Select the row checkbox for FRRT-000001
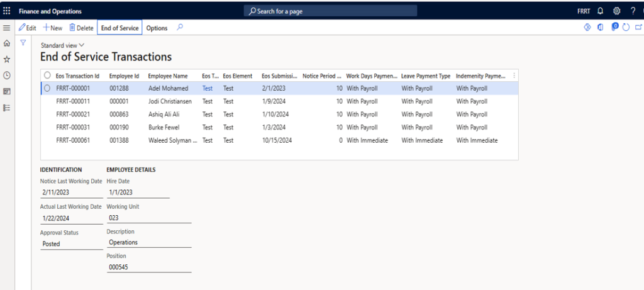Viewport: 644px width, 290px height. point(47,89)
